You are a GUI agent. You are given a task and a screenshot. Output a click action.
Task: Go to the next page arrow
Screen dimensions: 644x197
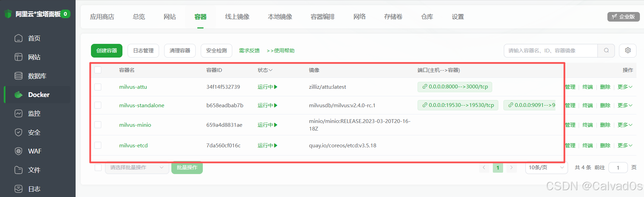pos(512,168)
